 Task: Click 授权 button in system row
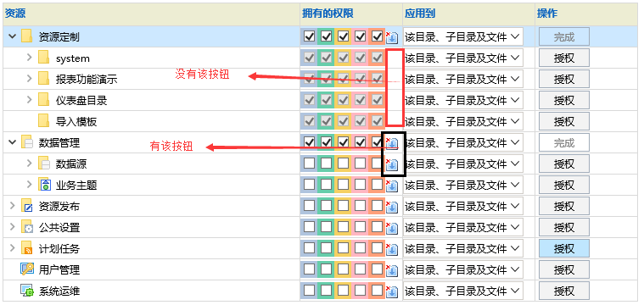click(564, 58)
